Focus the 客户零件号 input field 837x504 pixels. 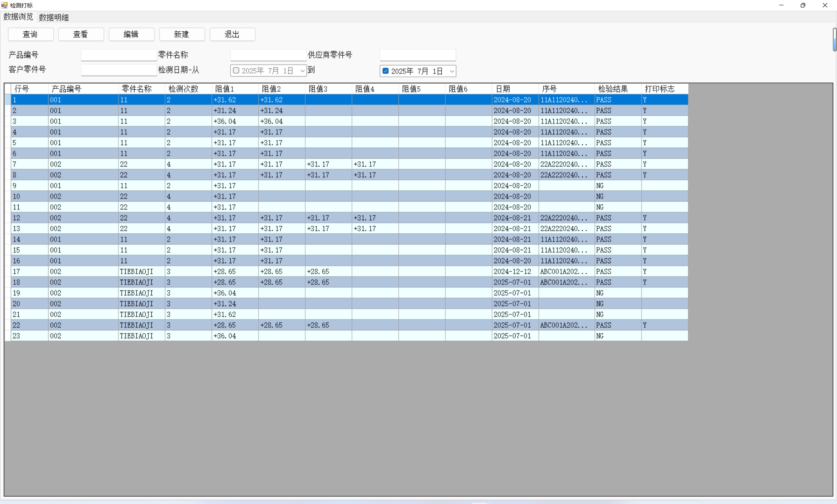pos(119,70)
